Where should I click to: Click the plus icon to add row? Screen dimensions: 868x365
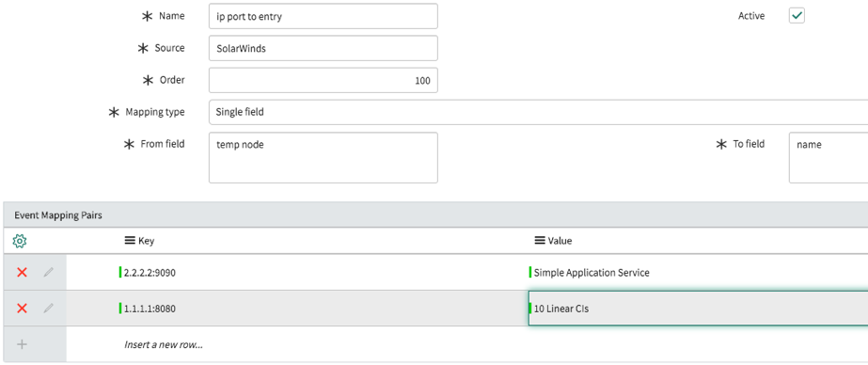pos(22,344)
